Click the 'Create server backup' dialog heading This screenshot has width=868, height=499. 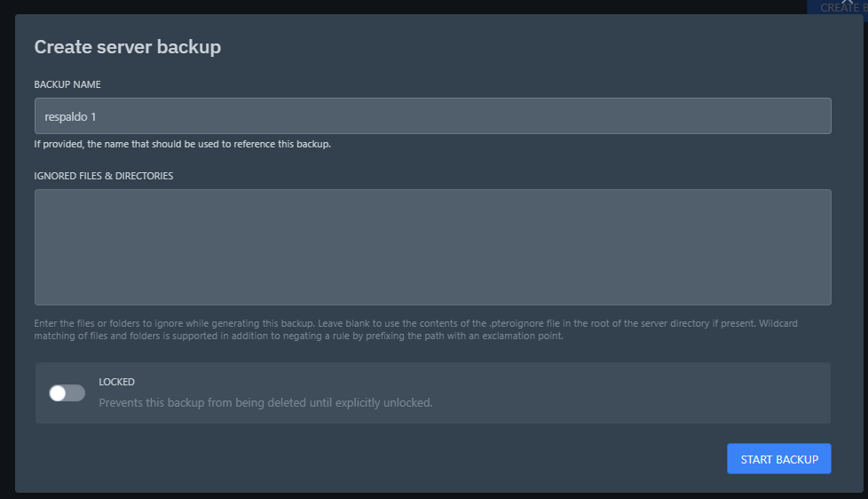coord(127,47)
